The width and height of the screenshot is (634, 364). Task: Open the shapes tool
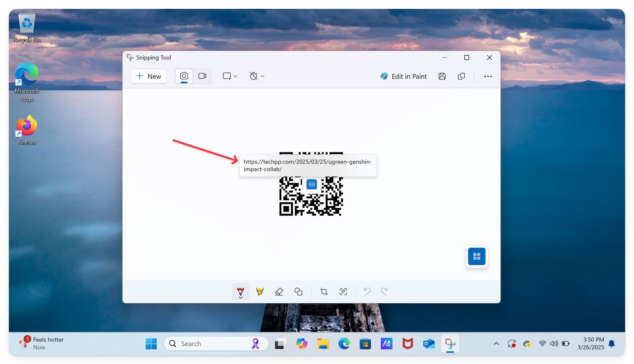click(299, 291)
